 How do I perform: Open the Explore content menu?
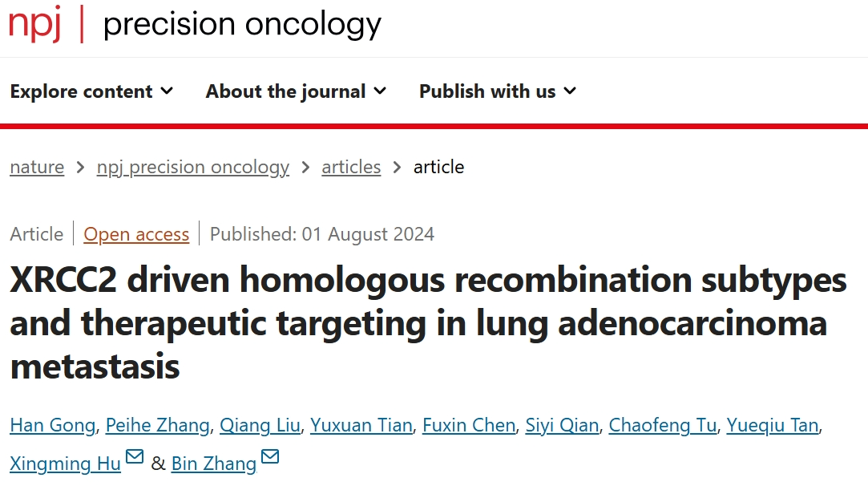(91, 91)
